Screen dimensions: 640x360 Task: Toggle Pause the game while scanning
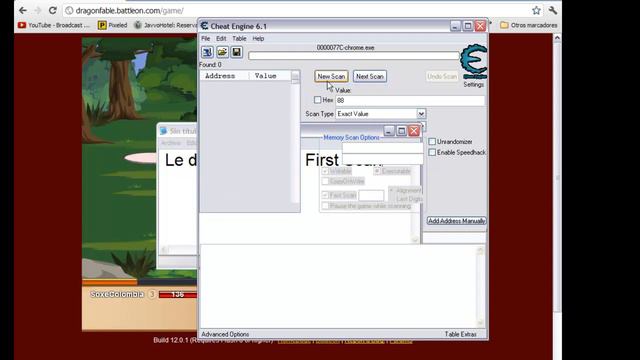coord(325,206)
